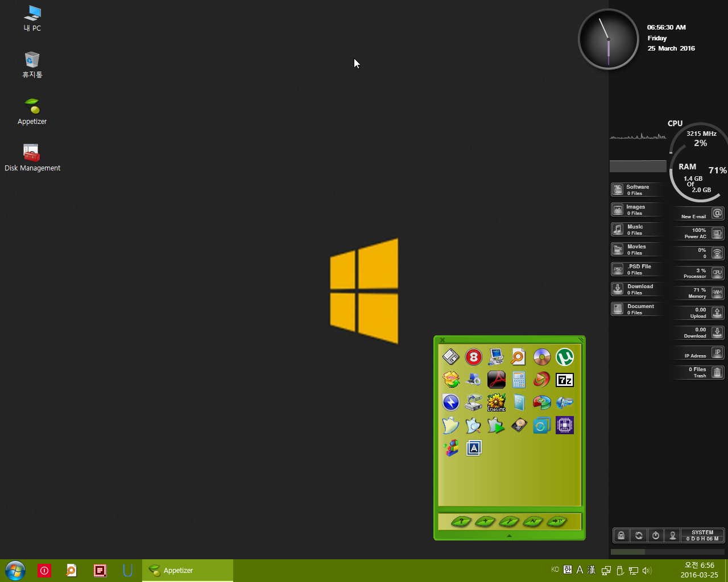Close the Appetizer dock window

click(442, 340)
